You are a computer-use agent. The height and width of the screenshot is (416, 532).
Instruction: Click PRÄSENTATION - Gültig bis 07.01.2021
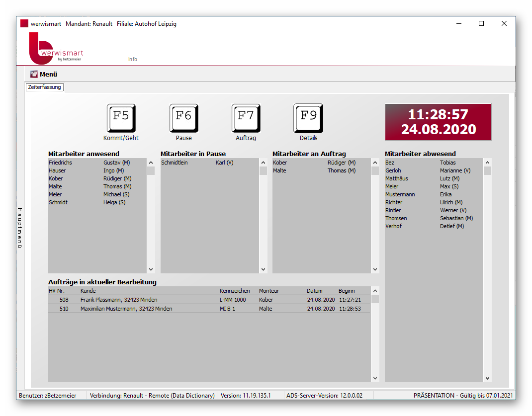463,395
